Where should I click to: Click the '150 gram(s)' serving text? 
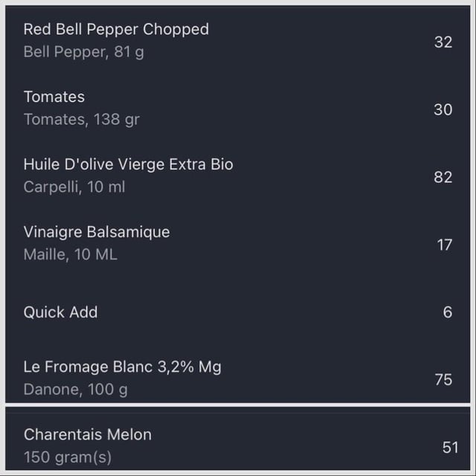click(x=68, y=457)
